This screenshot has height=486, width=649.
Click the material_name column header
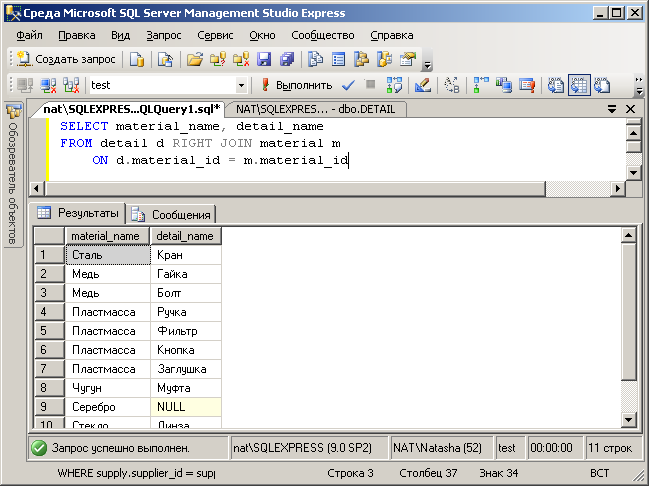click(107, 236)
